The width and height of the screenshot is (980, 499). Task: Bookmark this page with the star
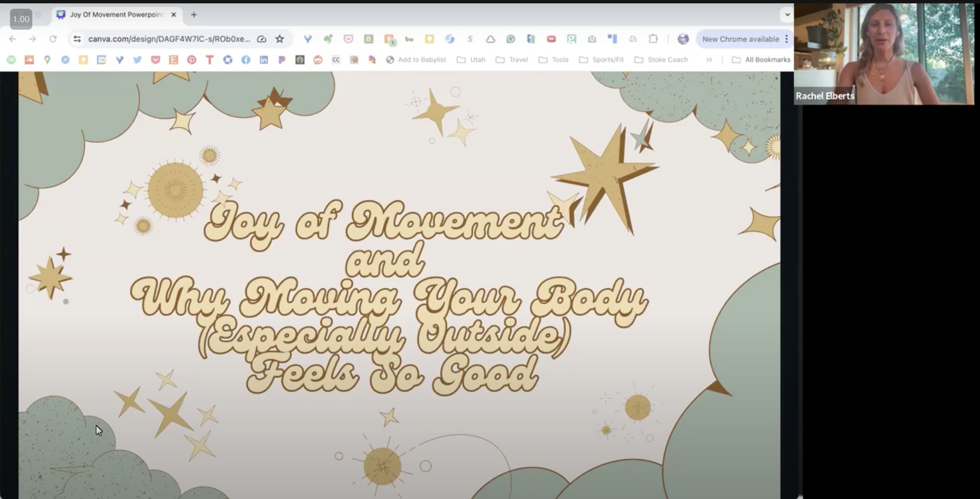coord(279,39)
